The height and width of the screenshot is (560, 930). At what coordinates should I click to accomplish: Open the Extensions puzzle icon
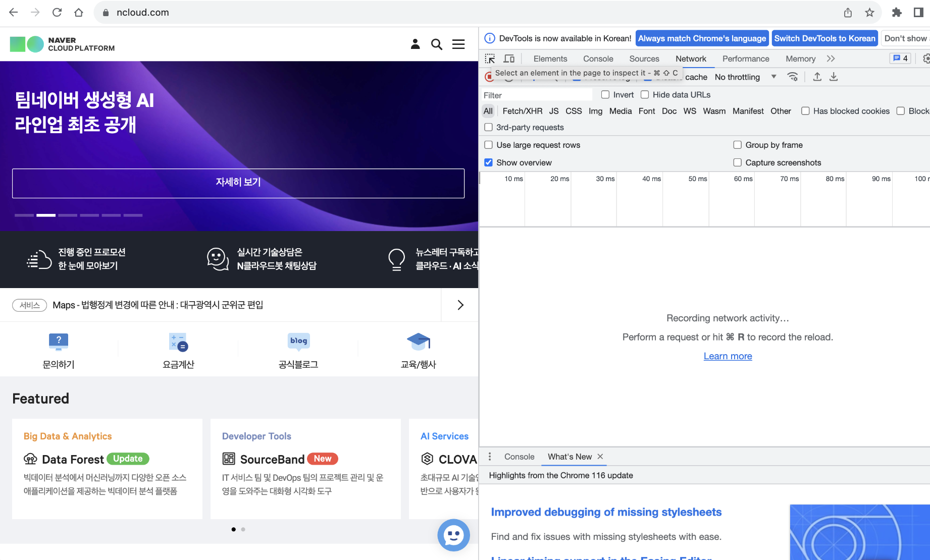click(x=897, y=13)
